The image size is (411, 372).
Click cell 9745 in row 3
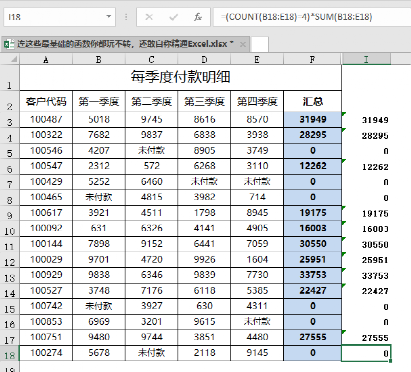(x=151, y=119)
